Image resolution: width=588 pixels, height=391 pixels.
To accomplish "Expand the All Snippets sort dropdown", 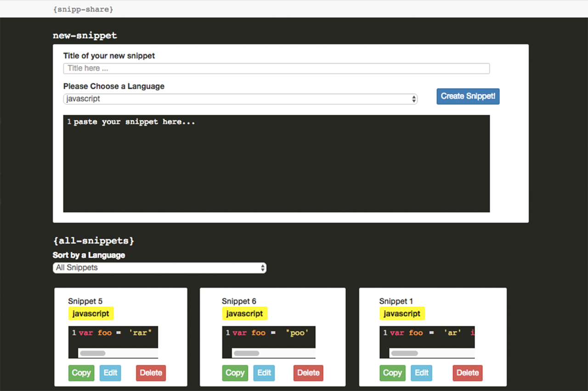I will click(x=159, y=268).
